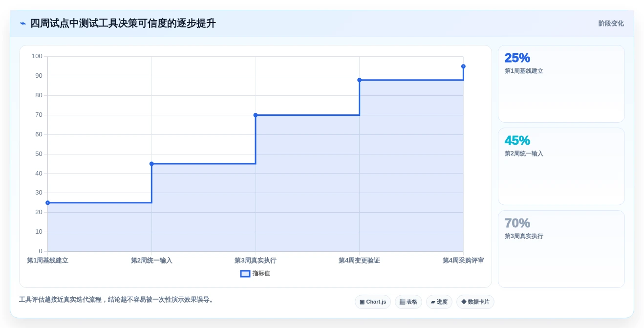Click x-axis label 第3周真实执行

click(x=256, y=261)
